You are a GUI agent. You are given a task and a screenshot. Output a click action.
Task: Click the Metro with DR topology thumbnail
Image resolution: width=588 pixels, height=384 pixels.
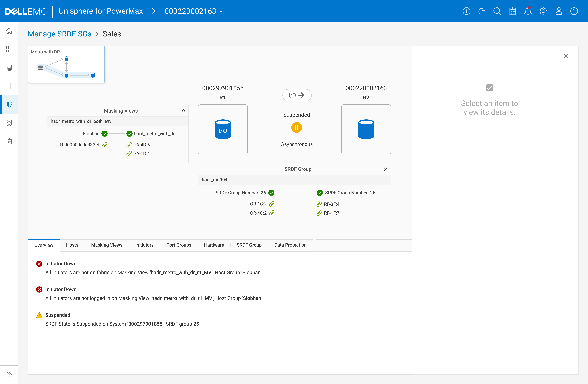pos(66,65)
